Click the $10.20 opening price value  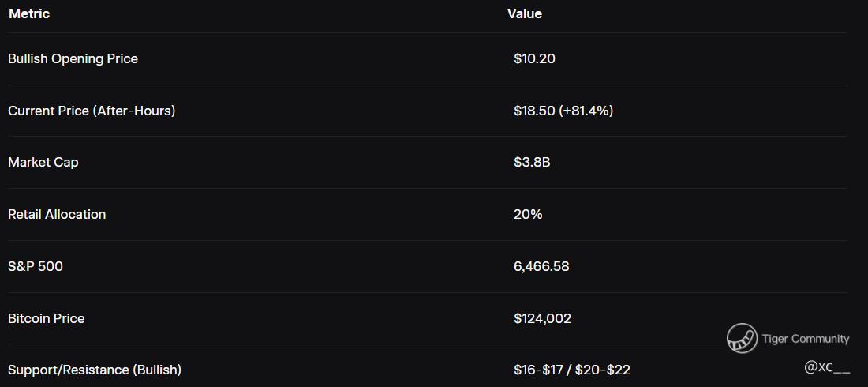pos(534,58)
